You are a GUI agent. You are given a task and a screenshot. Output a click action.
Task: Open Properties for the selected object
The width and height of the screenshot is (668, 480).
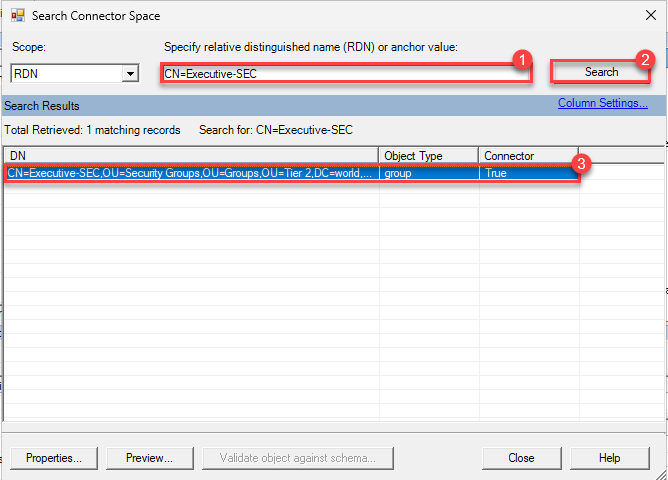pos(54,457)
